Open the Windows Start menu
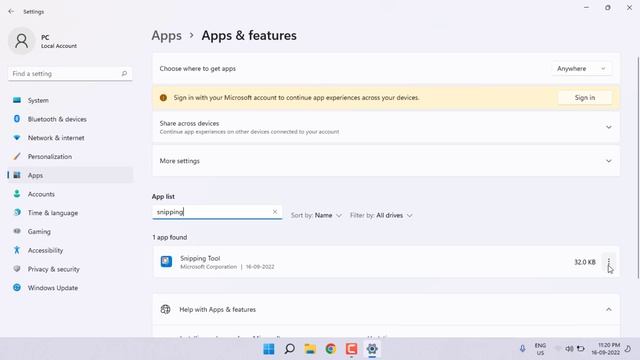640x360 pixels. [x=269, y=349]
